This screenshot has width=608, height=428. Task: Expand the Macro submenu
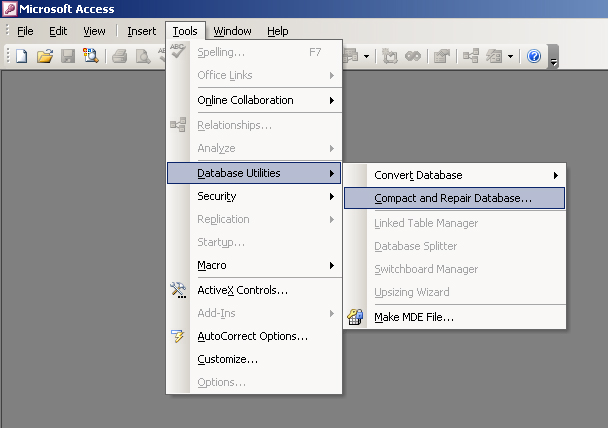point(265,265)
